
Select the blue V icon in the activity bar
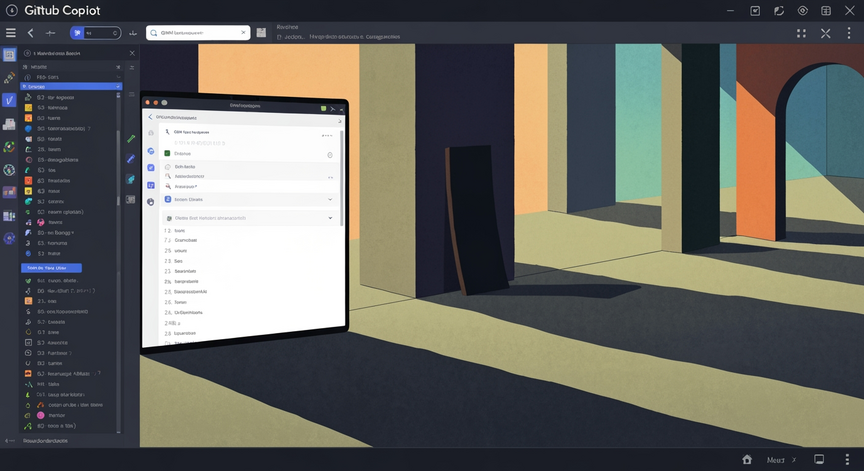coord(9,100)
